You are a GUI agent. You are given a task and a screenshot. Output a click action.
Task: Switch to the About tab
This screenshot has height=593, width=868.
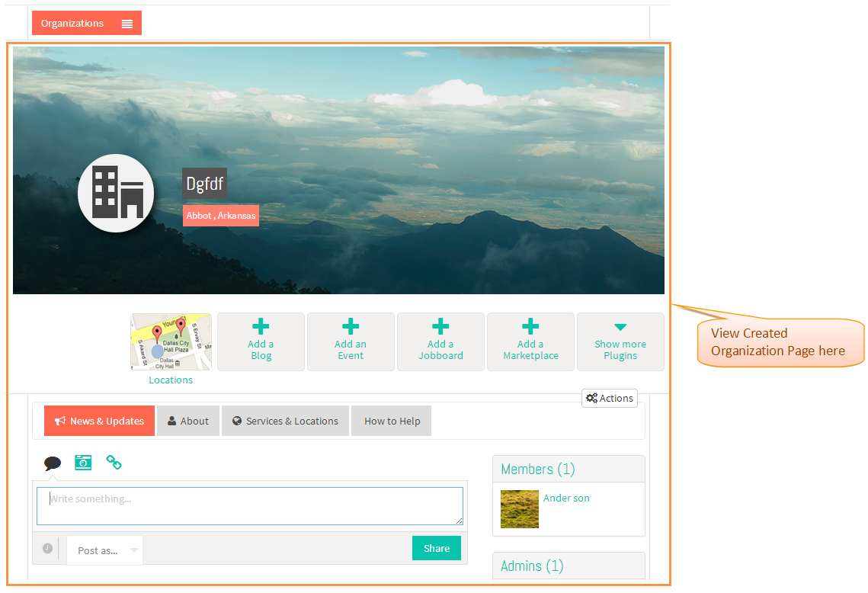pyautogui.click(x=188, y=421)
